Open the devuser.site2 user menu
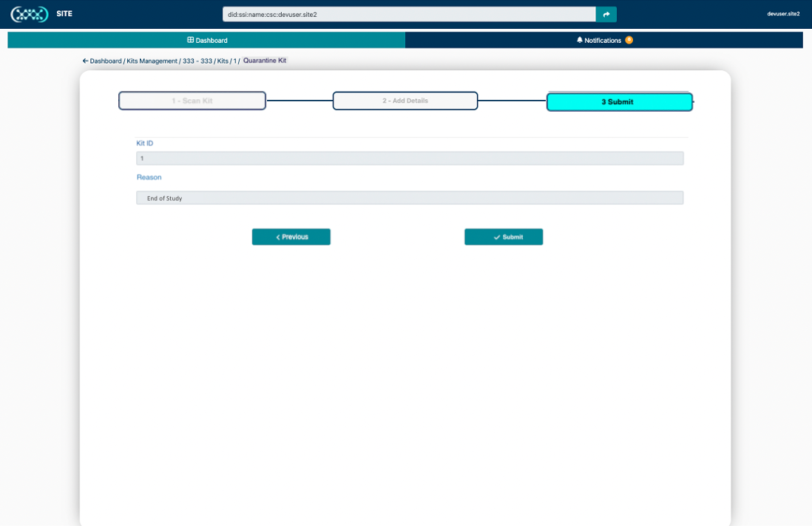812x526 pixels. (x=783, y=14)
